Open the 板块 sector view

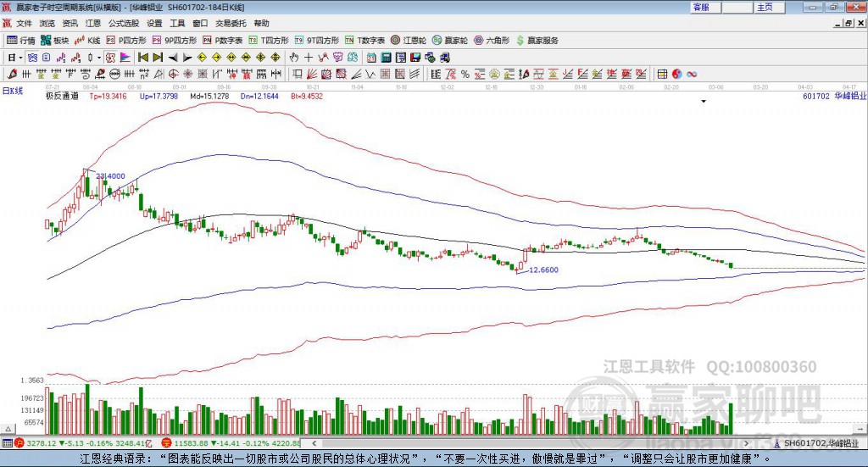[x=54, y=41]
